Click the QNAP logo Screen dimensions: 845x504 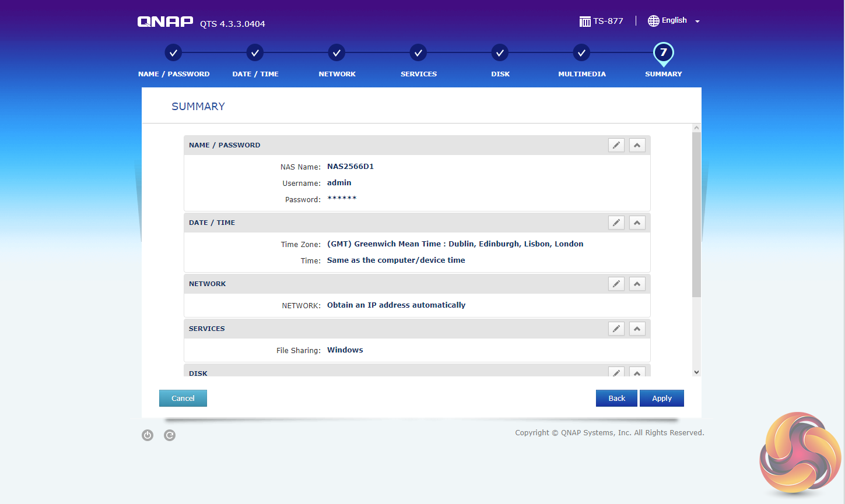[x=165, y=22]
